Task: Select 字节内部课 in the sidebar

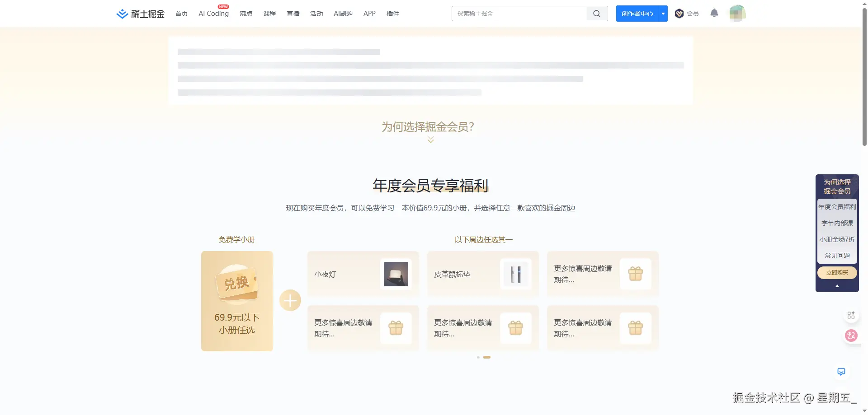Action: click(x=837, y=223)
